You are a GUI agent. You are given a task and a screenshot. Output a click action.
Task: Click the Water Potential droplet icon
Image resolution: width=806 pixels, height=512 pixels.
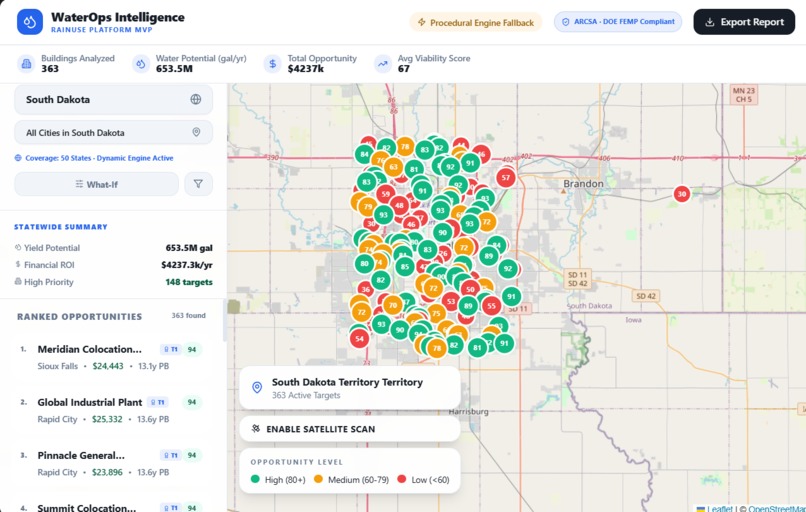(140, 64)
